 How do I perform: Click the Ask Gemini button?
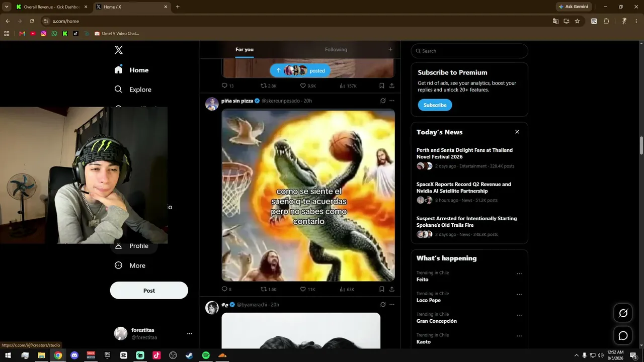[573, 7]
